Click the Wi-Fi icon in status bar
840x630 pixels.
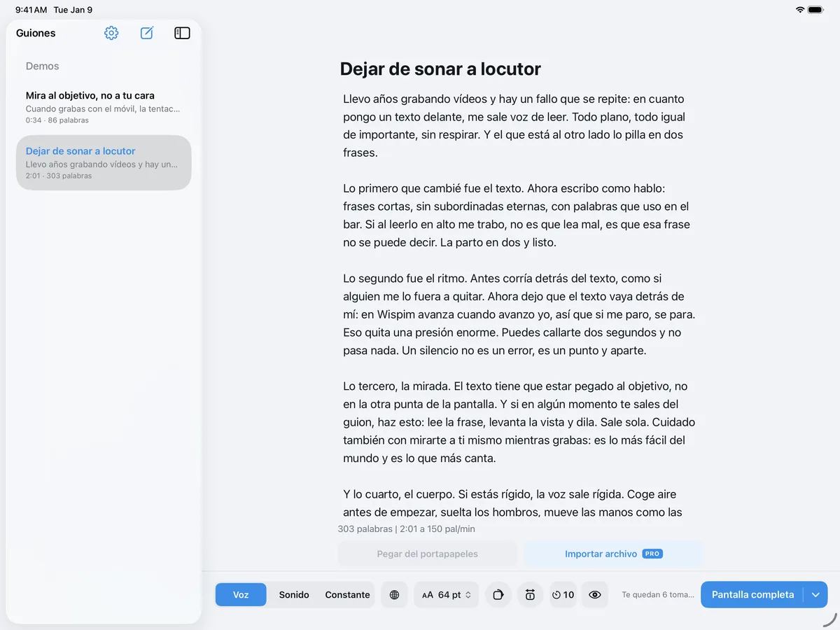pos(800,10)
